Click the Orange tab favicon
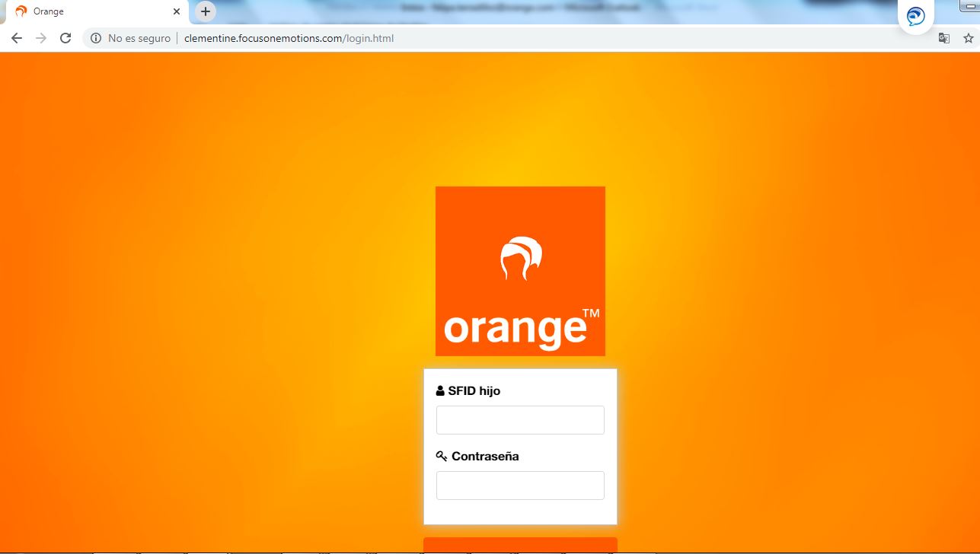 (21, 11)
